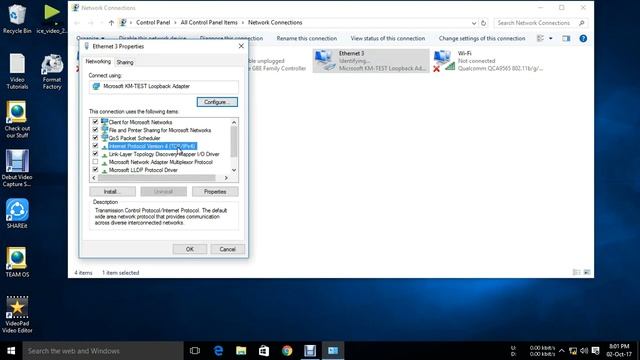The image size is (640, 360).
Task: Click the vertical scrollbar thumb in items list
Action: click(x=234, y=142)
